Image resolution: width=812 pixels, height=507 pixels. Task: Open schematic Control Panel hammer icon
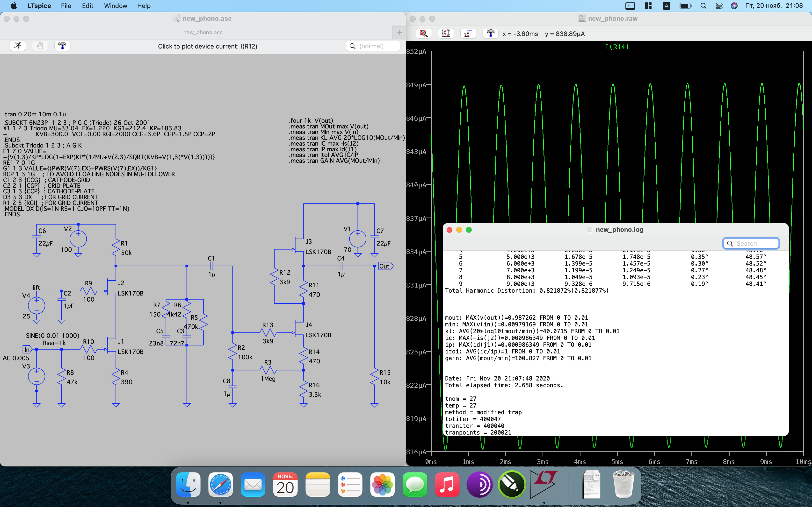pos(62,46)
